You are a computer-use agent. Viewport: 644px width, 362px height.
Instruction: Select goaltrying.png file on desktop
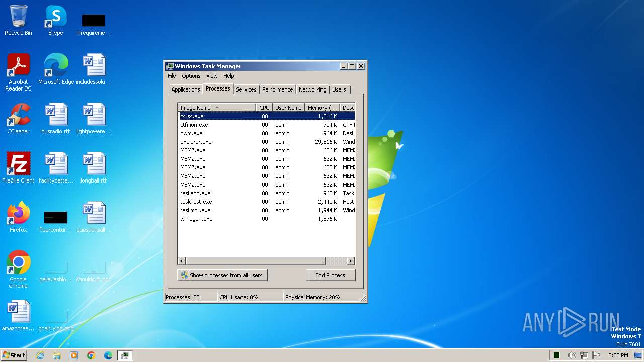tap(56, 320)
